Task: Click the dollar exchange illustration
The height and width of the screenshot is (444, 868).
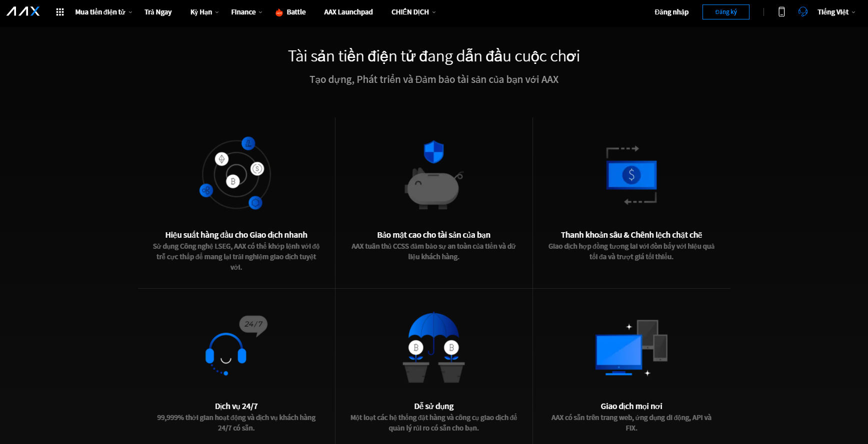Action: (x=631, y=175)
